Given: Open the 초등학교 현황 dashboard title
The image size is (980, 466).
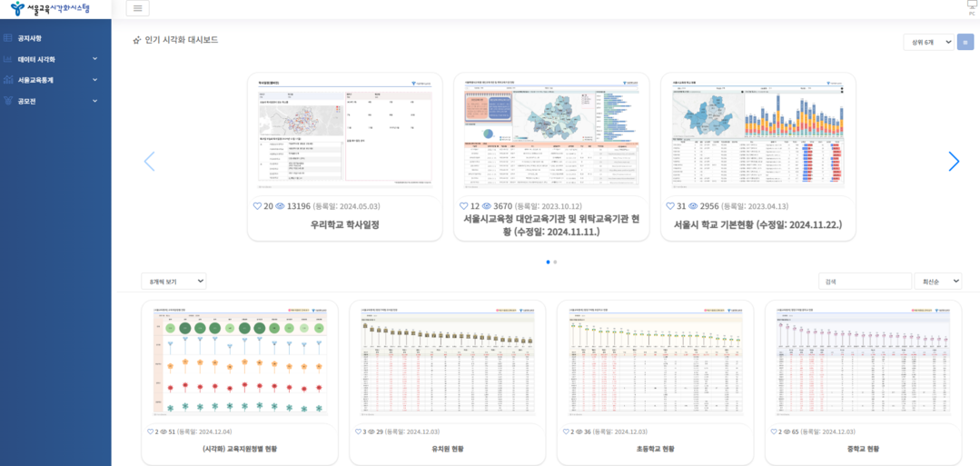Looking at the screenshot, I should coord(655,449).
